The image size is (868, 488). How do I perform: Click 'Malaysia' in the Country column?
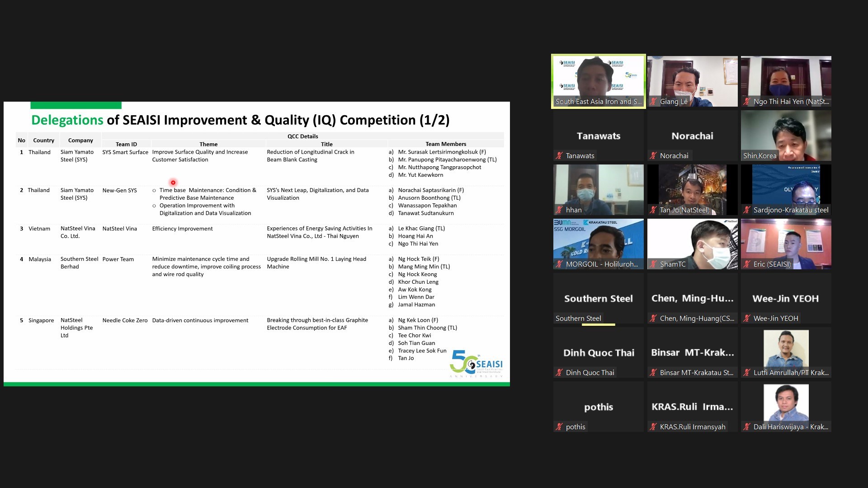pyautogui.click(x=40, y=259)
